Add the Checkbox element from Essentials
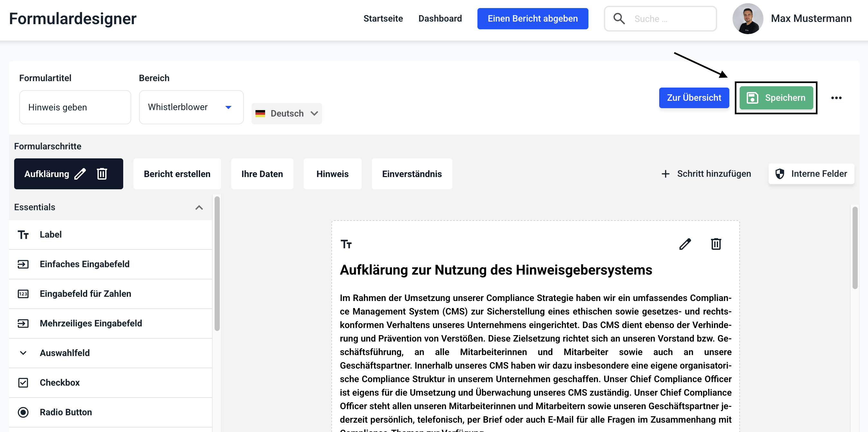The width and height of the screenshot is (868, 432). pyautogui.click(x=60, y=382)
